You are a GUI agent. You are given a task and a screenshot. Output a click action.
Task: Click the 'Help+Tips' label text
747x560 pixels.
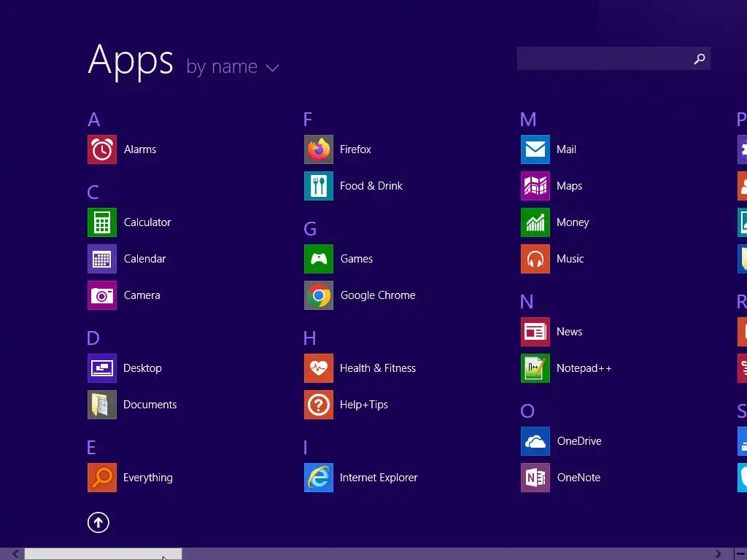[364, 405]
